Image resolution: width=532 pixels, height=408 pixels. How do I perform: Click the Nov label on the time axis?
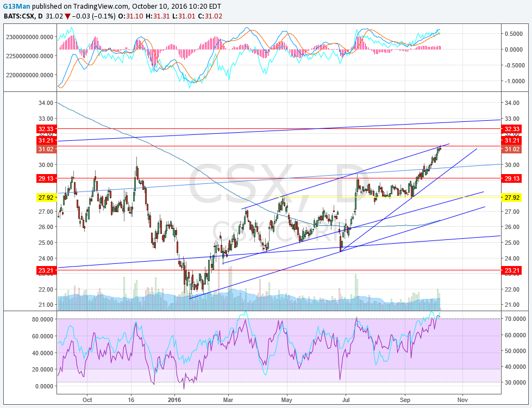point(462,400)
